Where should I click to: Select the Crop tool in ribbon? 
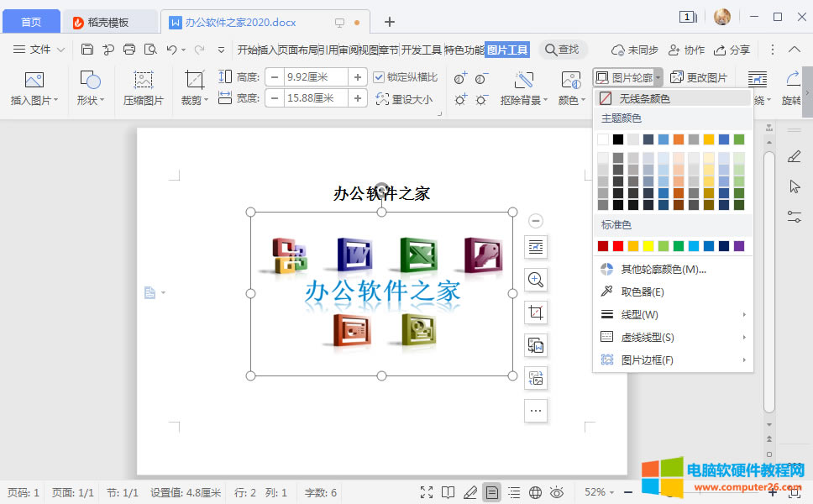[x=195, y=81]
